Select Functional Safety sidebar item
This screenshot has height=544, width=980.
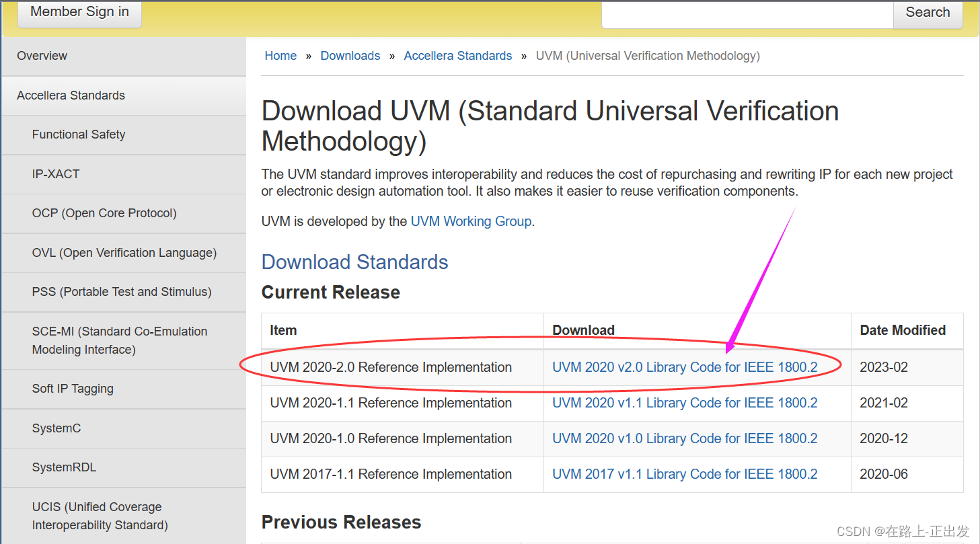(x=124, y=134)
